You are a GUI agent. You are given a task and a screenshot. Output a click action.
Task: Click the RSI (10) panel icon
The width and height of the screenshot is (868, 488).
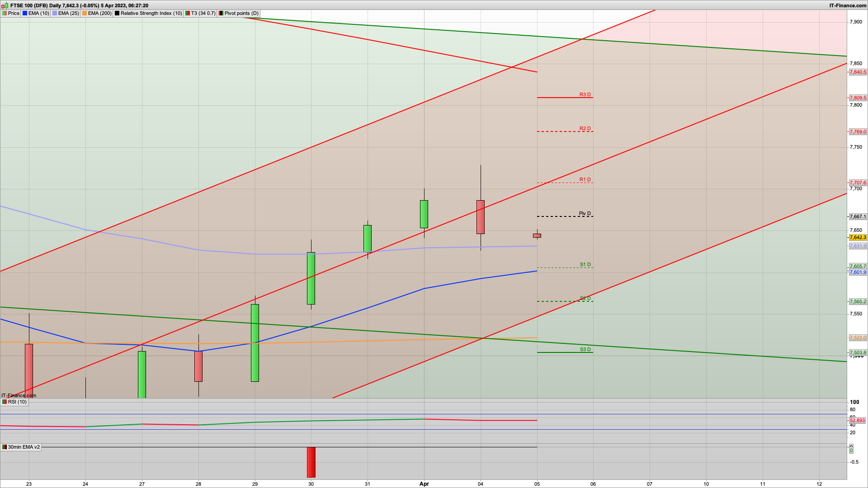pos(5,402)
